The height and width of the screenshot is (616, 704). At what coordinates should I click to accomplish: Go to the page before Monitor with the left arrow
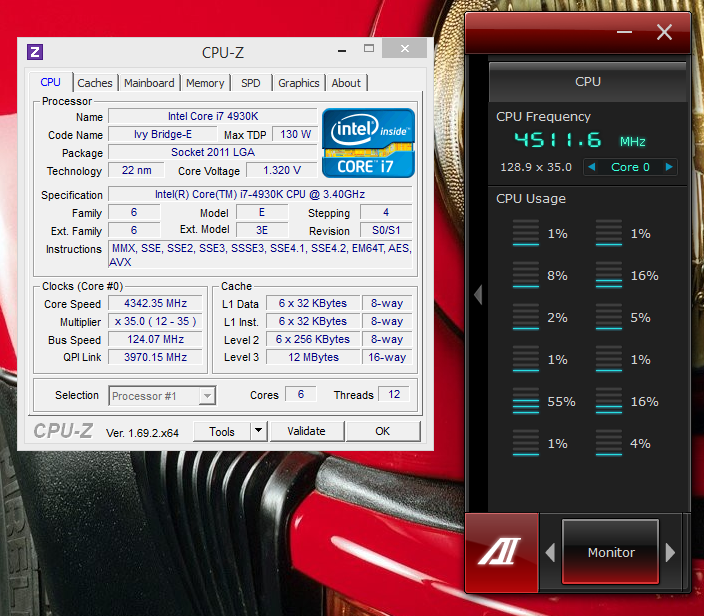550,552
